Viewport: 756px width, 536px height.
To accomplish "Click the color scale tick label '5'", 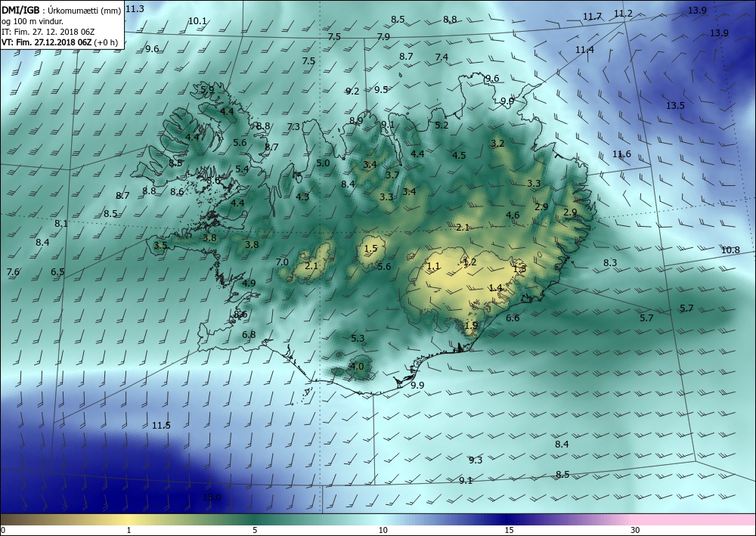I will pyautogui.click(x=255, y=530).
